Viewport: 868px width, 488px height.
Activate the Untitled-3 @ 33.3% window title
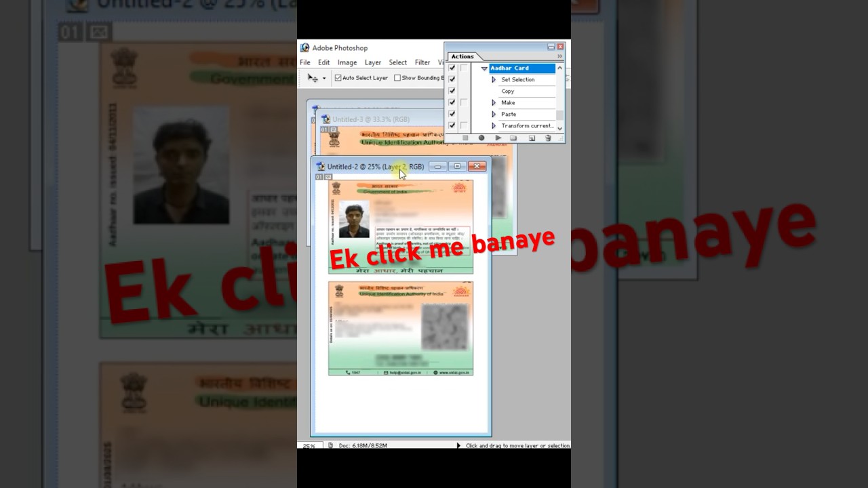tap(370, 119)
